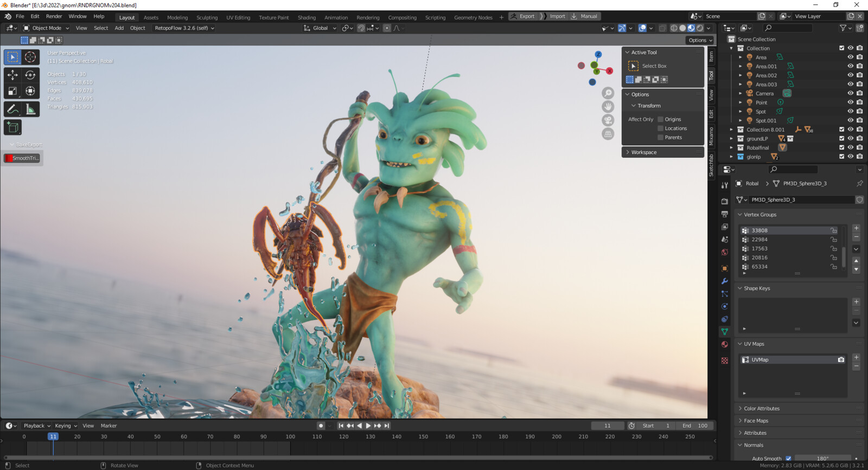Play animation forward
The width and height of the screenshot is (868, 470).
coord(368,426)
